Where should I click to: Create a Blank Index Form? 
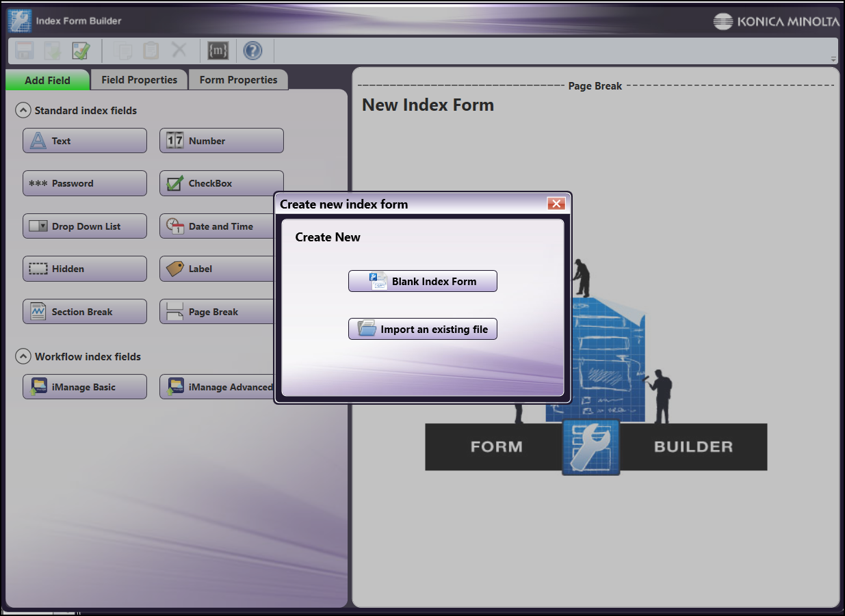(422, 280)
